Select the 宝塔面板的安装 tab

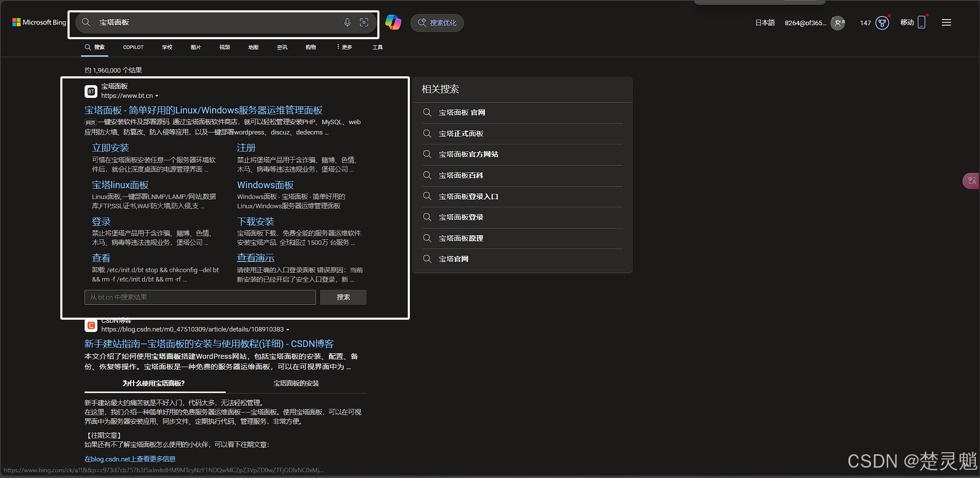tap(296, 383)
